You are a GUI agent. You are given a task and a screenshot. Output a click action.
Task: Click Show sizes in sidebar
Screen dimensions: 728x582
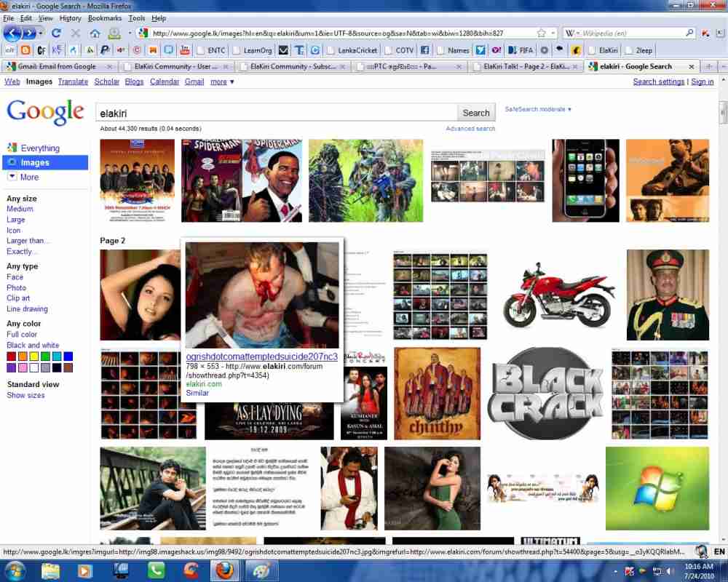point(25,395)
